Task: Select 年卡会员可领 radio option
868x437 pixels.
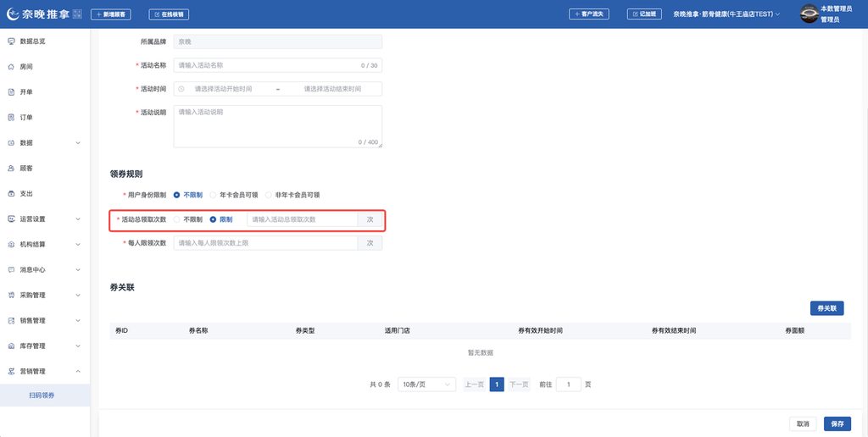Action: (x=234, y=195)
